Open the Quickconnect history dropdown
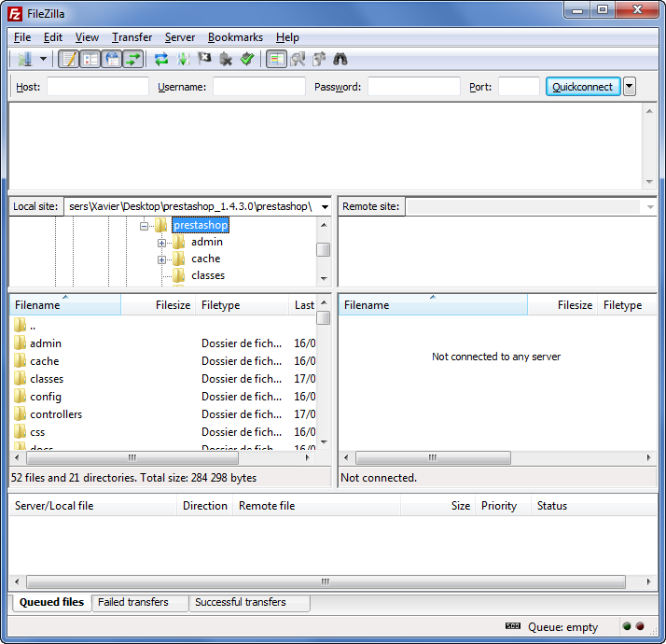The height and width of the screenshot is (644, 666). 629,86
